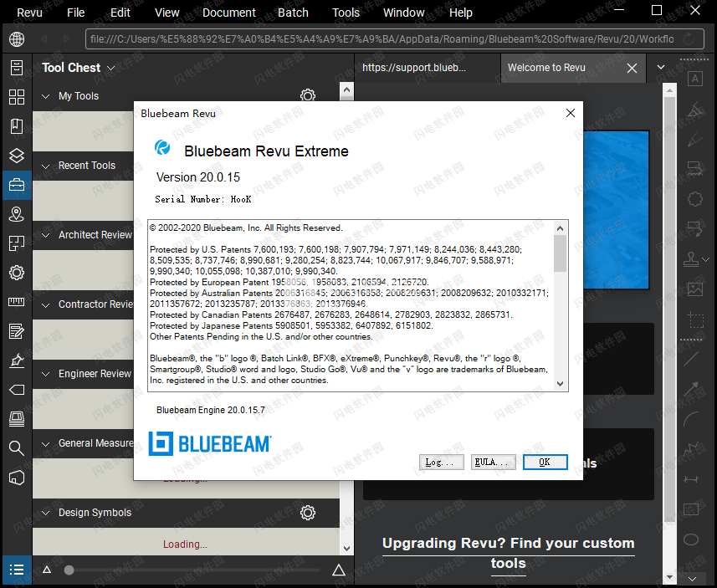The image size is (717, 588).
Task: Click Tool Chest panel scroll up arrow
Action: point(346,89)
